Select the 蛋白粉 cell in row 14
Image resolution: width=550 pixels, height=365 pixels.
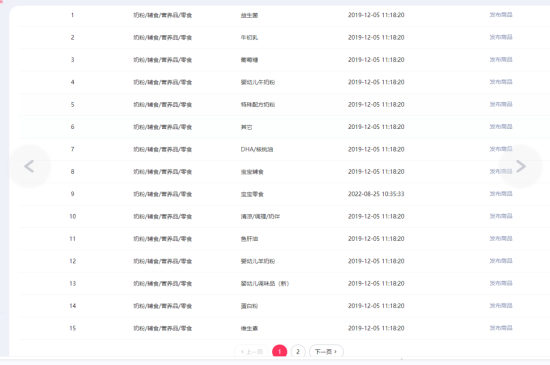(249, 306)
